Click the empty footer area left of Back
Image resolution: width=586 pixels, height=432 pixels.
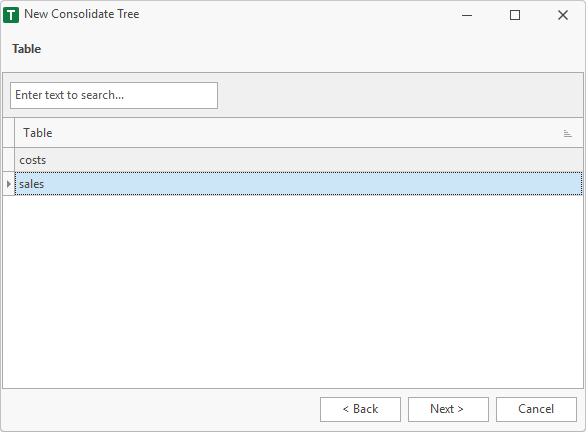coord(161,410)
